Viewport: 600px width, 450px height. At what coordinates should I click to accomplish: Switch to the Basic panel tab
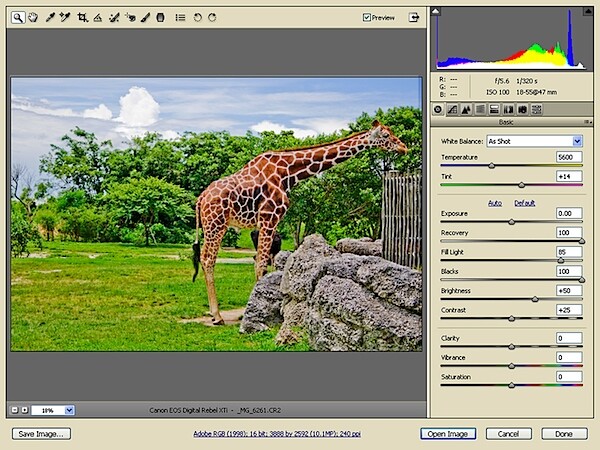point(438,110)
